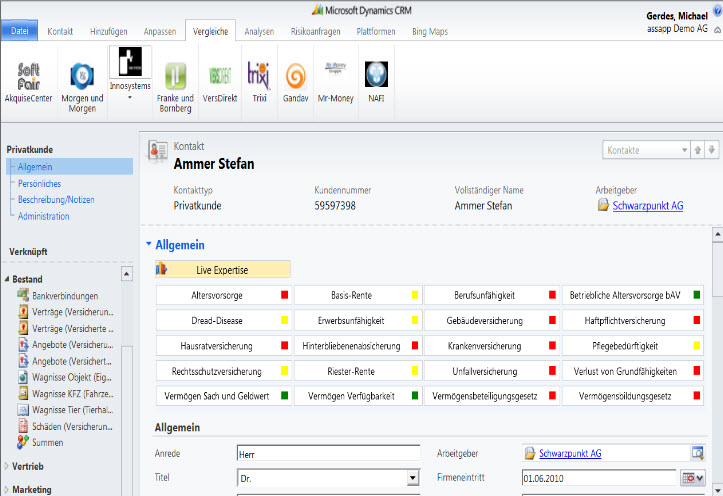Open Franke und Bornberg comparison
The image size is (723, 496).
point(175,86)
